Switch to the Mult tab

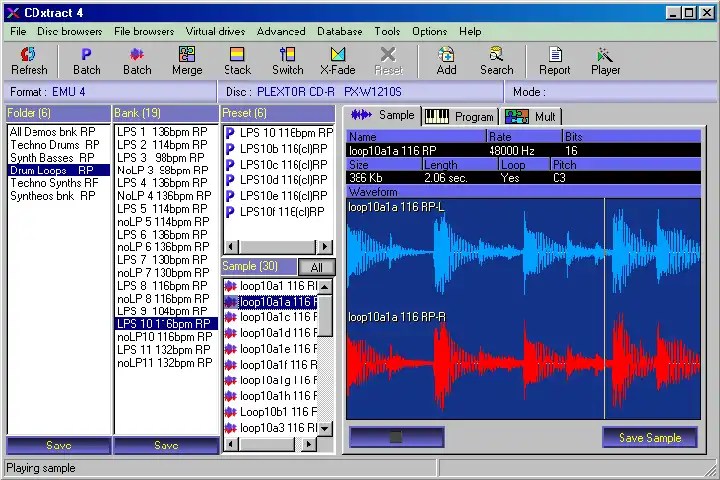[531, 117]
